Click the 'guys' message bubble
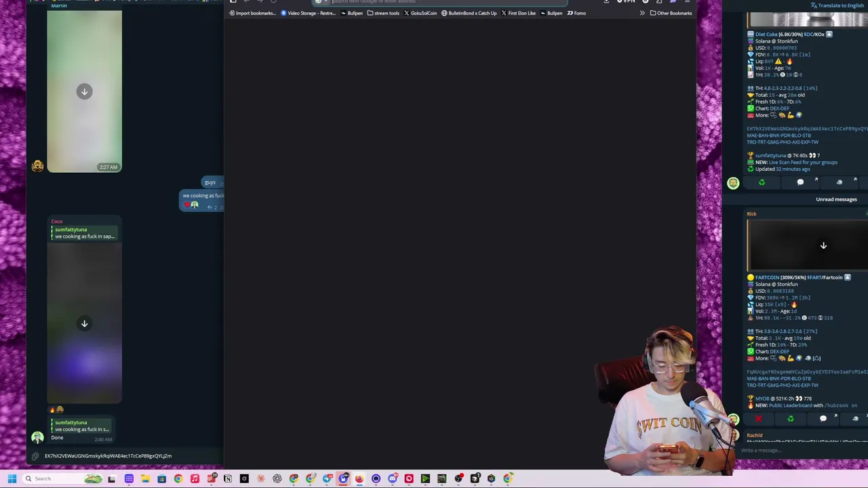This screenshot has width=868, height=488. pyautogui.click(x=211, y=182)
